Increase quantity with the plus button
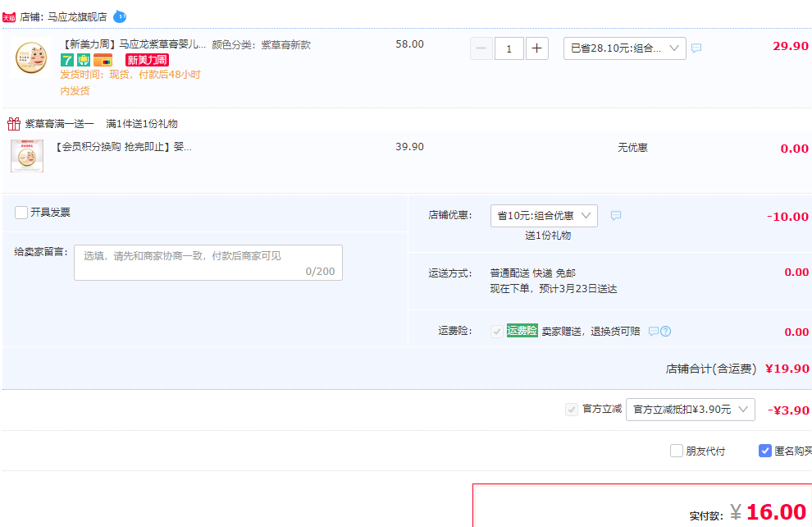 coord(537,48)
